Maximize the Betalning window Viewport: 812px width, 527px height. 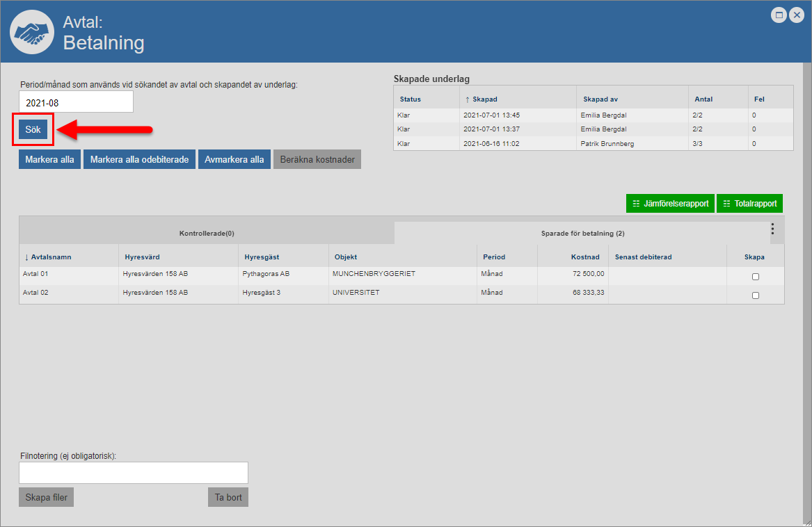(779, 15)
